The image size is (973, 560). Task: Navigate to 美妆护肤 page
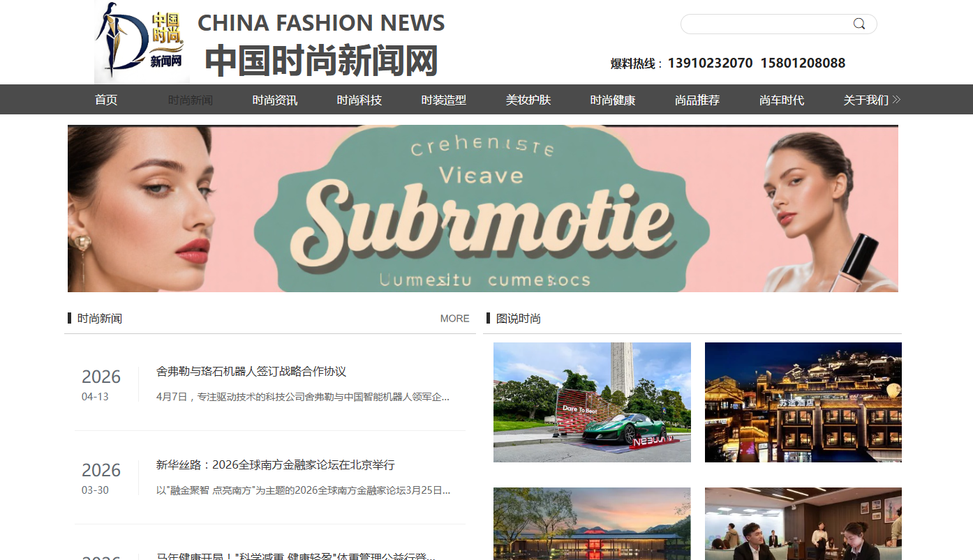[528, 100]
